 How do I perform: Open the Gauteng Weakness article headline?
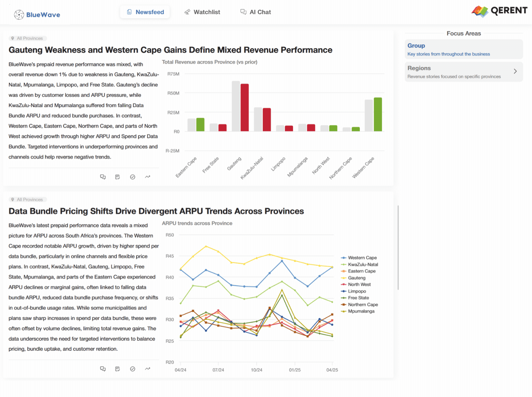pos(170,50)
